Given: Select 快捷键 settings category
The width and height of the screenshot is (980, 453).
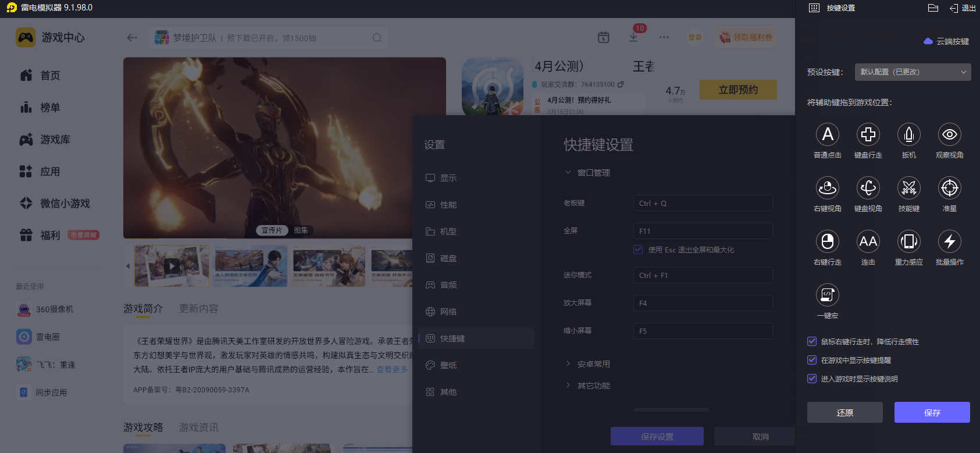Looking at the screenshot, I should click(x=476, y=338).
